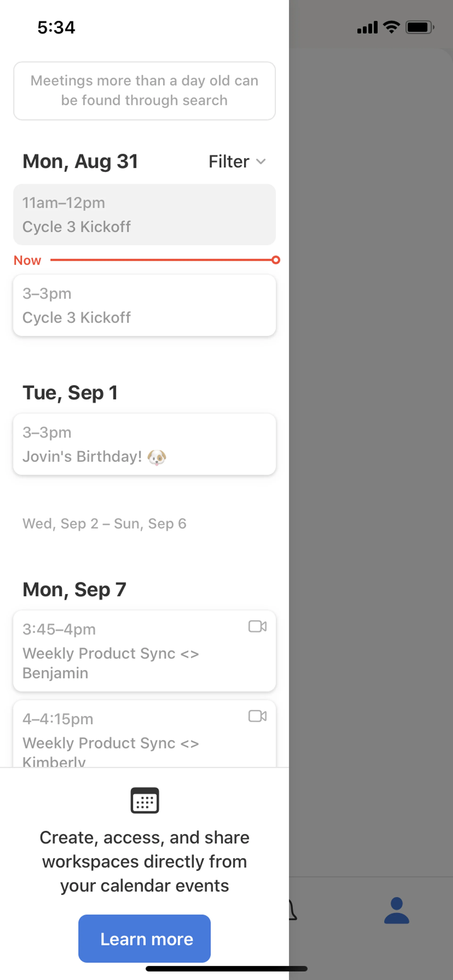
Task: Select the 4–4:15pm Weekly Product Sync meeting
Action: 145,734
